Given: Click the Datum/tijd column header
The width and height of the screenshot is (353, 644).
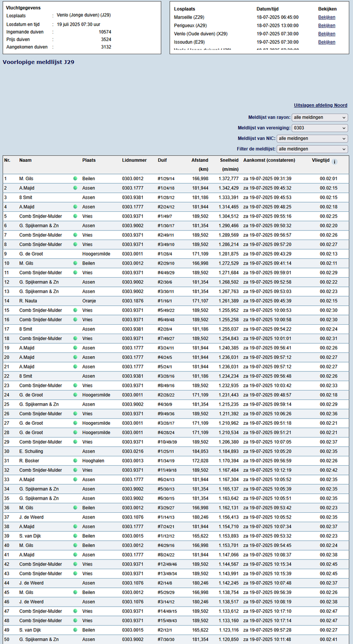Looking at the screenshot, I should pos(268,9).
